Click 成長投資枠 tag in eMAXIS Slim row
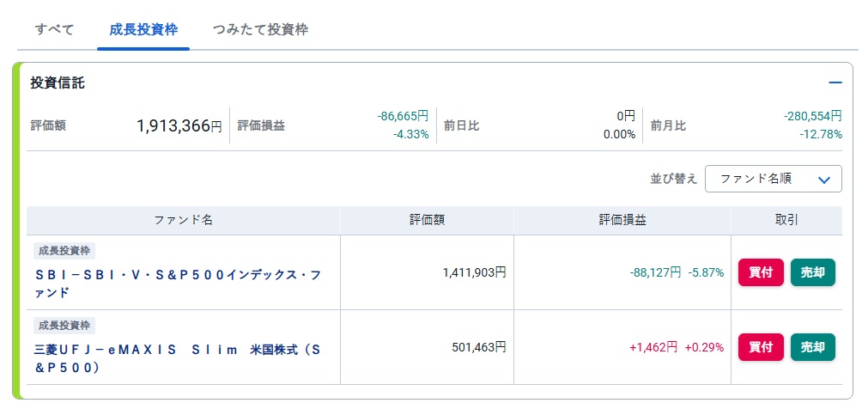868x409 pixels. (x=64, y=326)
